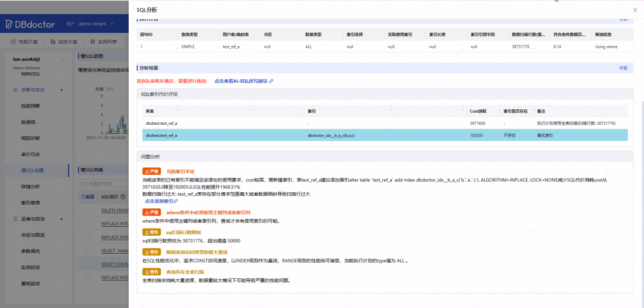
Task: Select the highlighted dbdoctor_idx__b_a_c(b,a,c) index row
Action: coord(385,135)
